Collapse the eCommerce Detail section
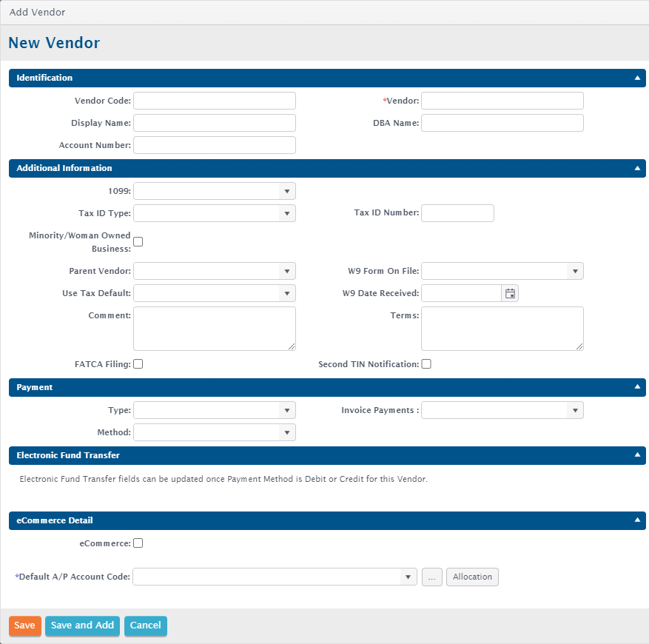Viewport: 649px width, 644px height. [x=637, y=520]
